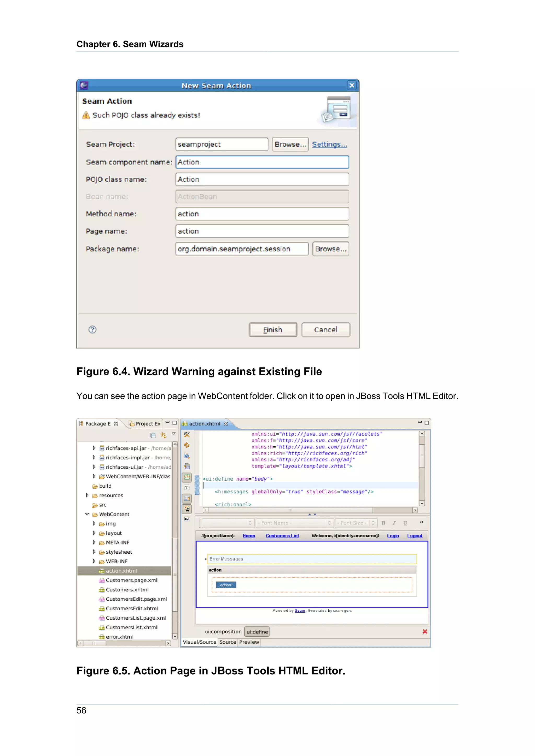
Task: Click the Underline formatting button
Action: [x=405, y=523]
